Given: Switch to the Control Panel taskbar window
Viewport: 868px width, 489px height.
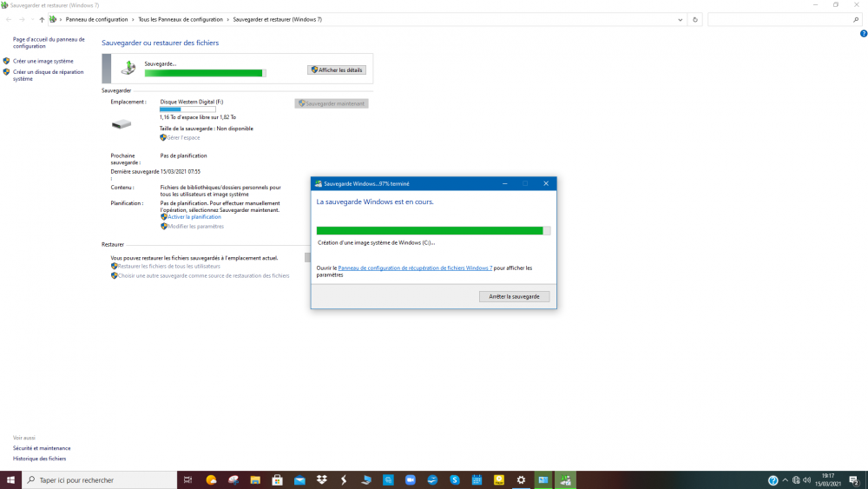Looking at the screenshot, I should 543,480.
